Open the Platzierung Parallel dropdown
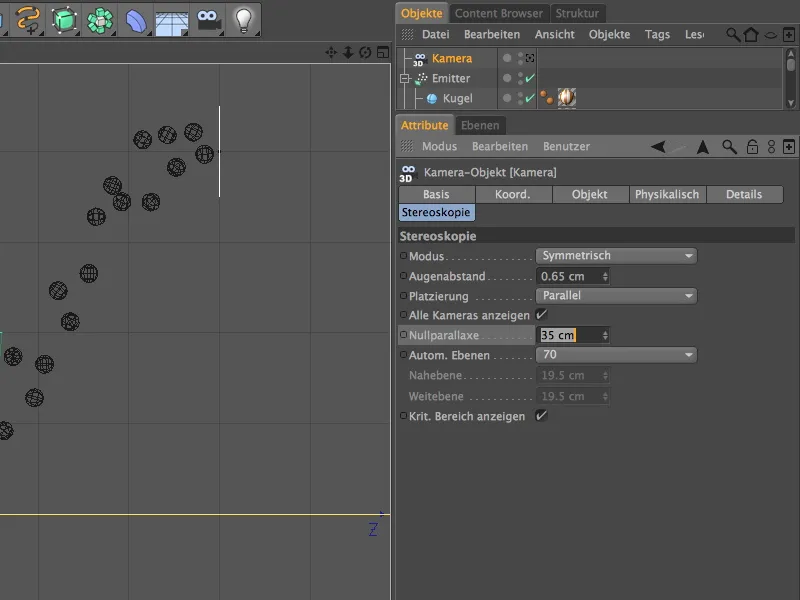 616,295
